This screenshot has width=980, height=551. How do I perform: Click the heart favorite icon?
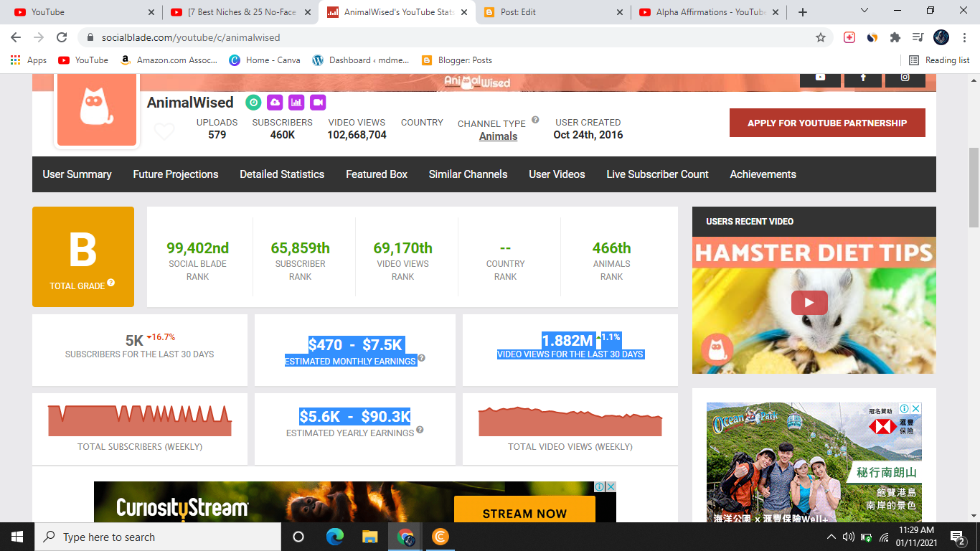click(164, 131)
